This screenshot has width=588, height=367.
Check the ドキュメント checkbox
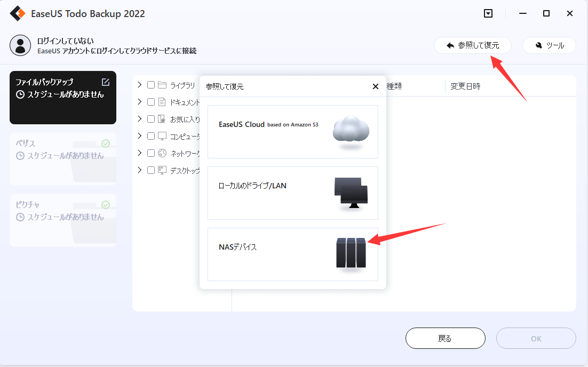151,102
